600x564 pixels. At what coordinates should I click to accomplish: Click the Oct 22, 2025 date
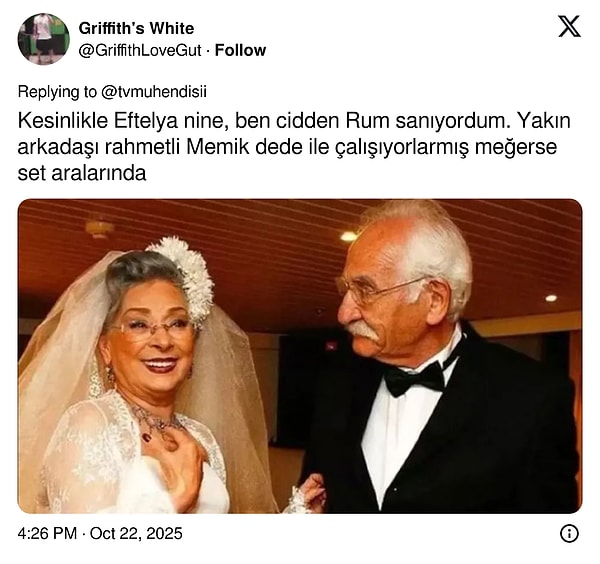pyautogui.click(x=136, y=533)
